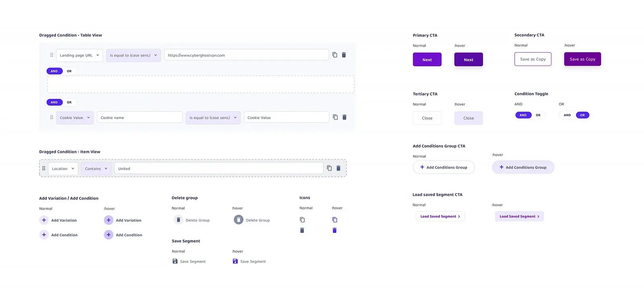Image resolution: width=644 pixels, height=297 pixels.
Task: Click normal-state copy icon under Icons
Action: click(x=302, y=220)
